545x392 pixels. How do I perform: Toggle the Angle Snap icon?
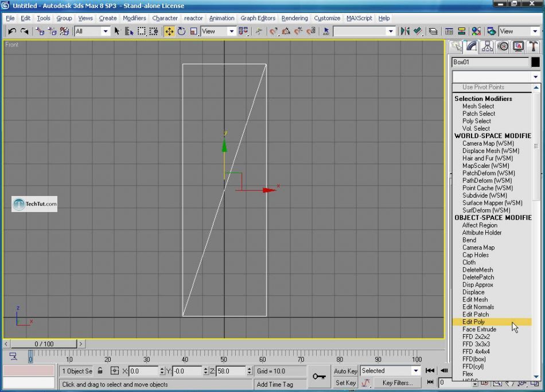click(x=286, y=32)
